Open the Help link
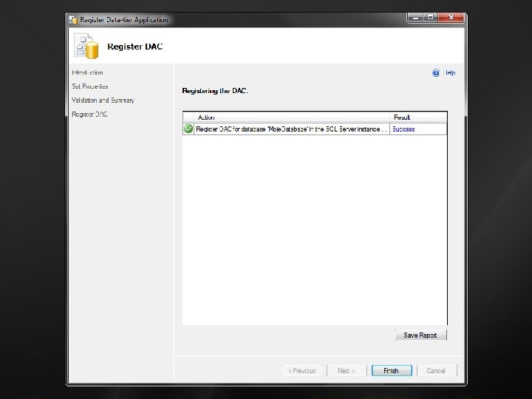The height and width of the screenshot is (399, 532). (450, 72)
